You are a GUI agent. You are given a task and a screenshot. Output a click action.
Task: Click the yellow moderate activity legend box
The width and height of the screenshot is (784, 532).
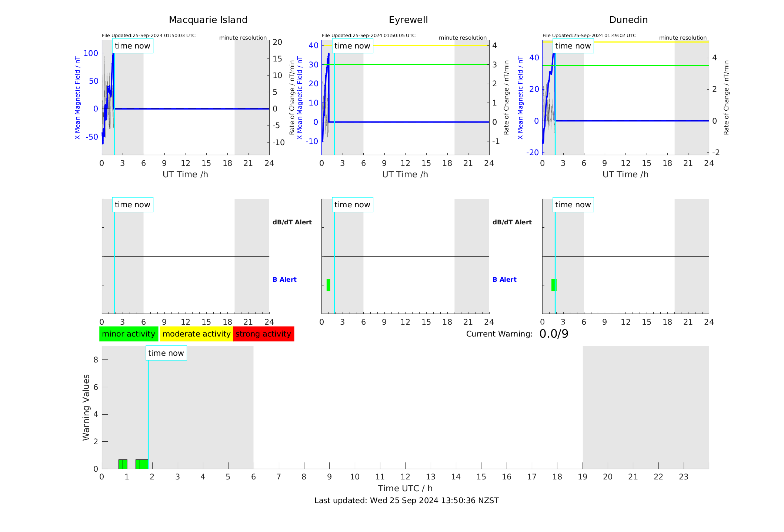[196, 334]
